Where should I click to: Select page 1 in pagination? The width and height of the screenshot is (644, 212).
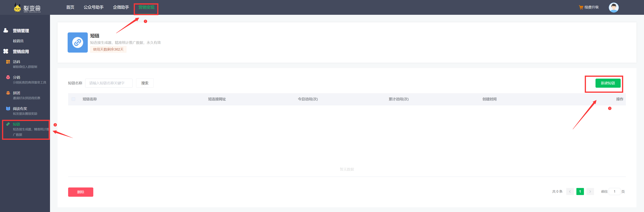point(580,192)
